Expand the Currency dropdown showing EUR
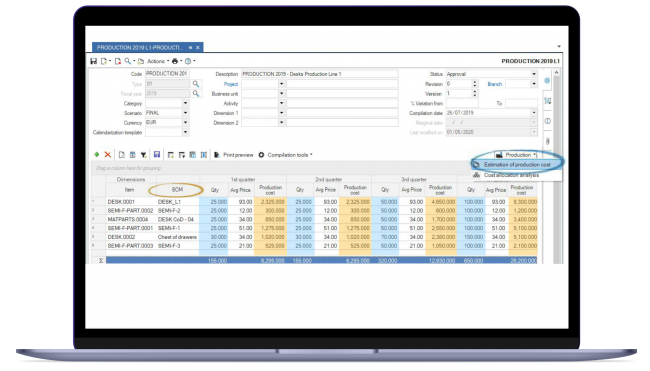650x371 pixels. [x=185, y=123]
